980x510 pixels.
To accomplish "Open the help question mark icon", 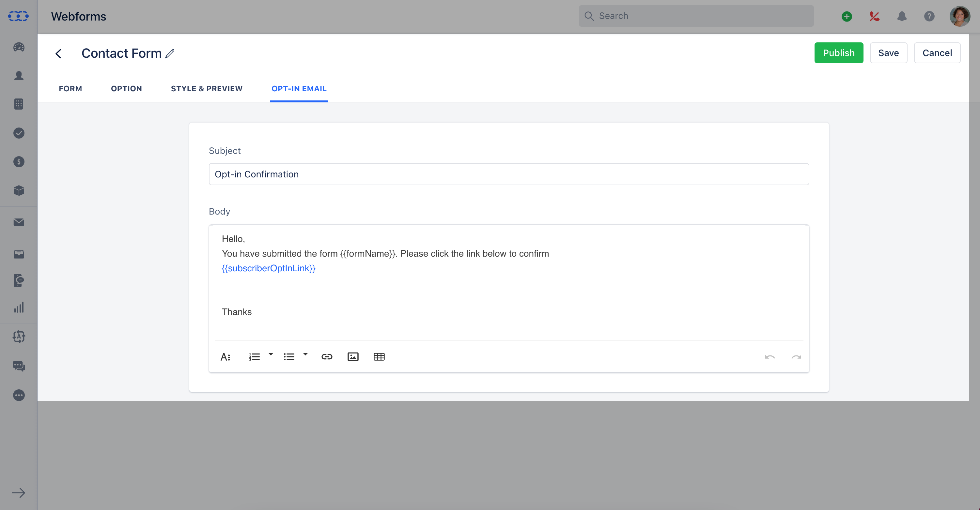I will coord(929,16).
